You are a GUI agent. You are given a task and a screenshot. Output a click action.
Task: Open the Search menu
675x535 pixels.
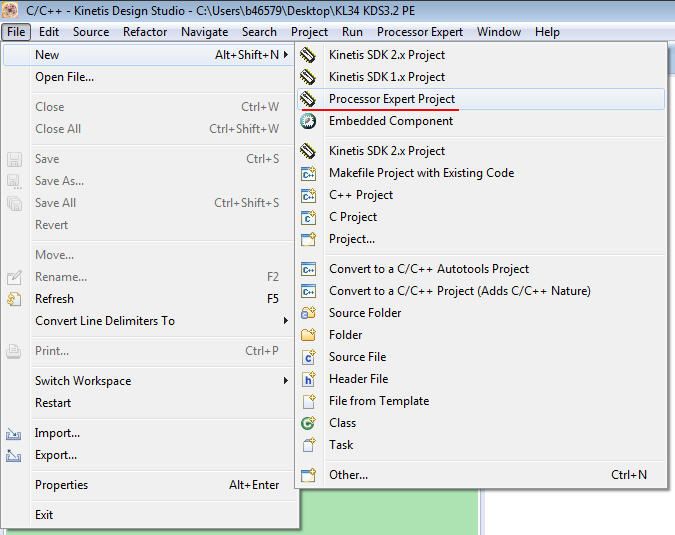259,32
